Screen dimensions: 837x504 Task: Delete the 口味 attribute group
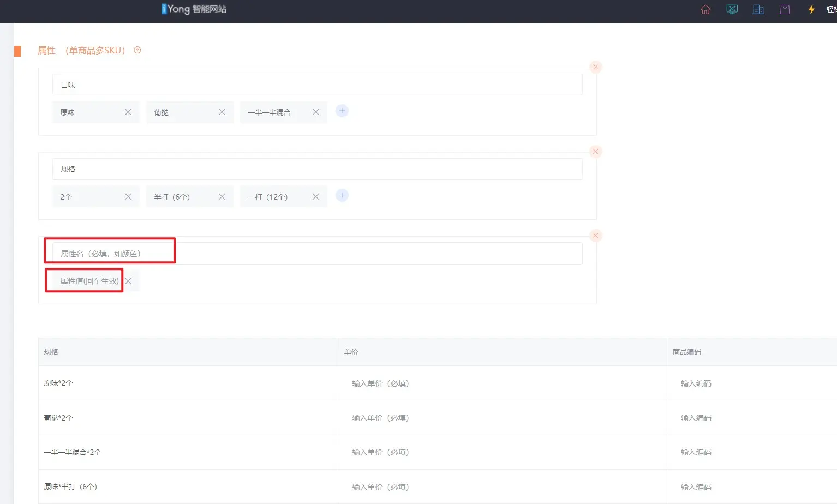pyautogui.click(x=596, y=67)
